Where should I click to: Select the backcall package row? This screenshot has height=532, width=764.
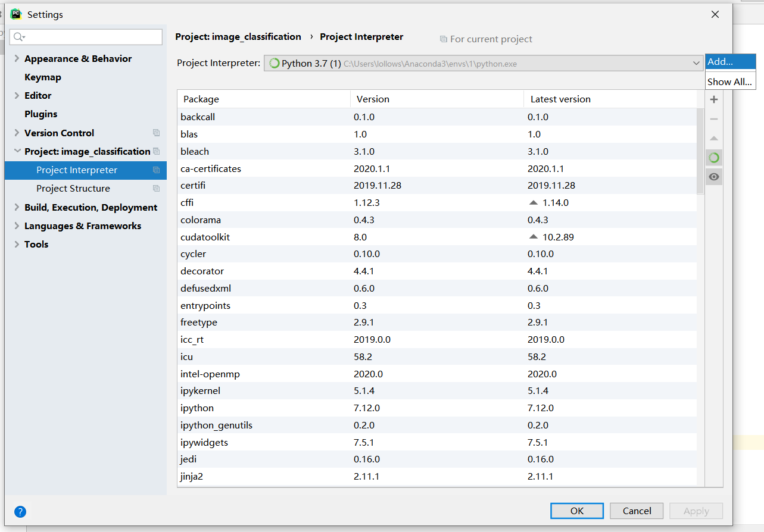tap(437, 117)
